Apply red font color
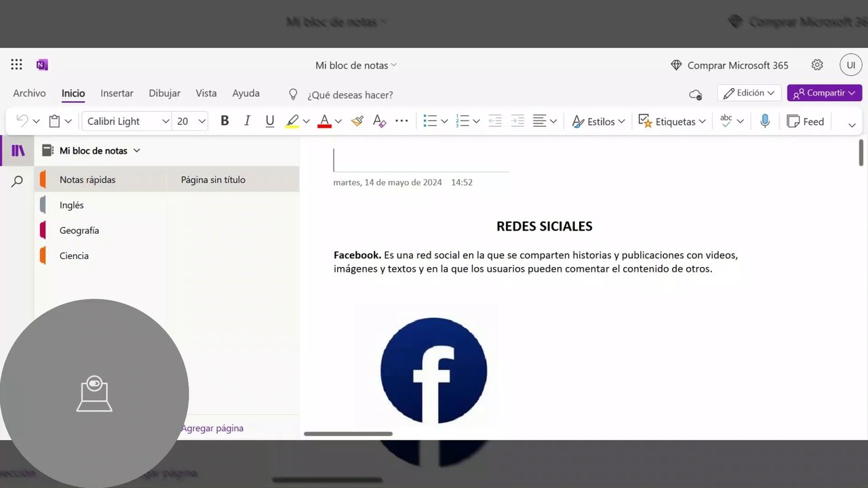 click(324, 121)
